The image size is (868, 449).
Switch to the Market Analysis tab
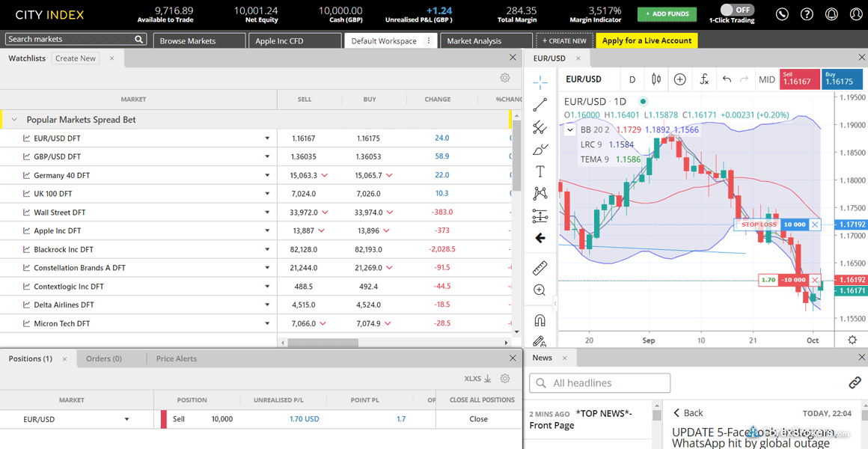coord(486,41)
